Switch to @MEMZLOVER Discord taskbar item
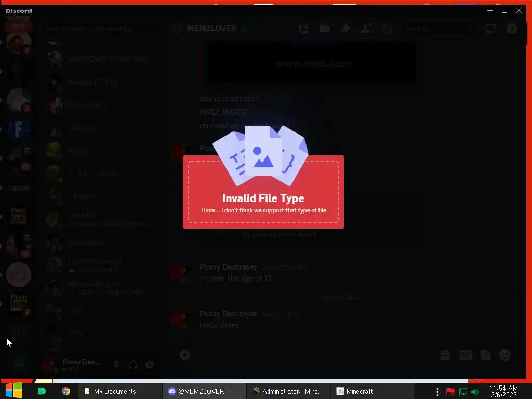532x399 pixels. pyautogui.click(x=203, y=391)
